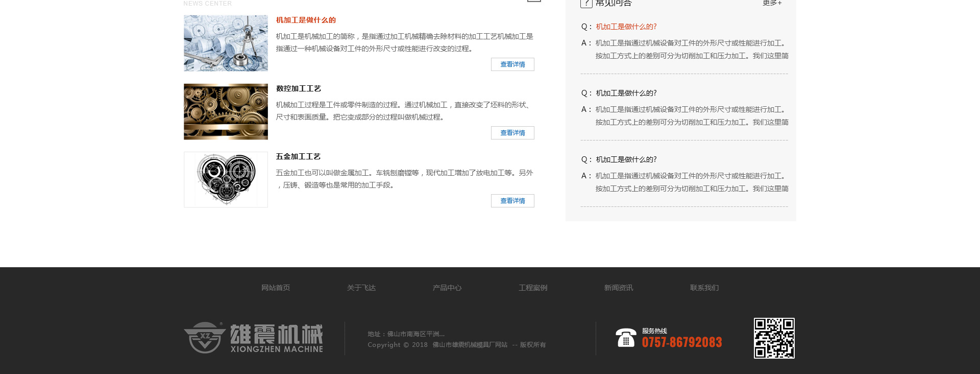Open the heart-shaped gears thumbnail
The image size is (980, 374).
[x=226, y=179]
